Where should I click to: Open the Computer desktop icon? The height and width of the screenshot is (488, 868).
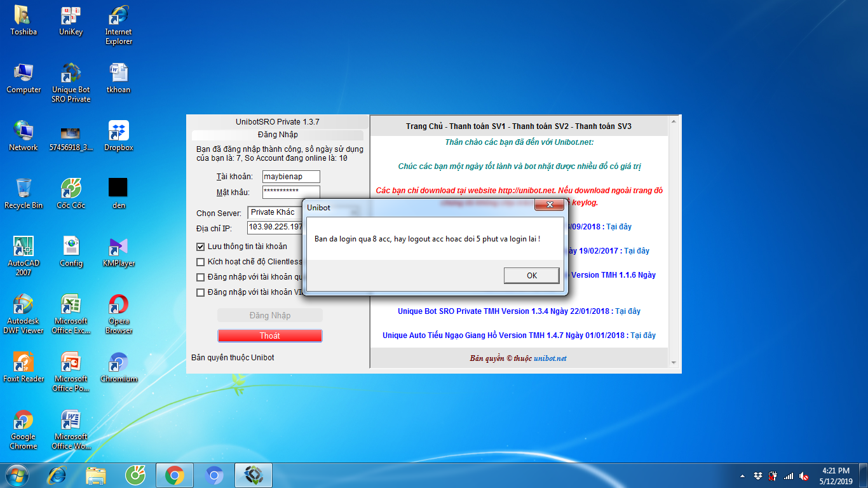click(x=24, y=78)
